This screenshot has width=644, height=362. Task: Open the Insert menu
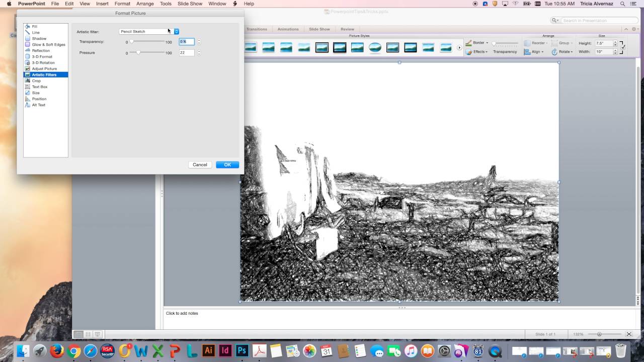[102, 4]
